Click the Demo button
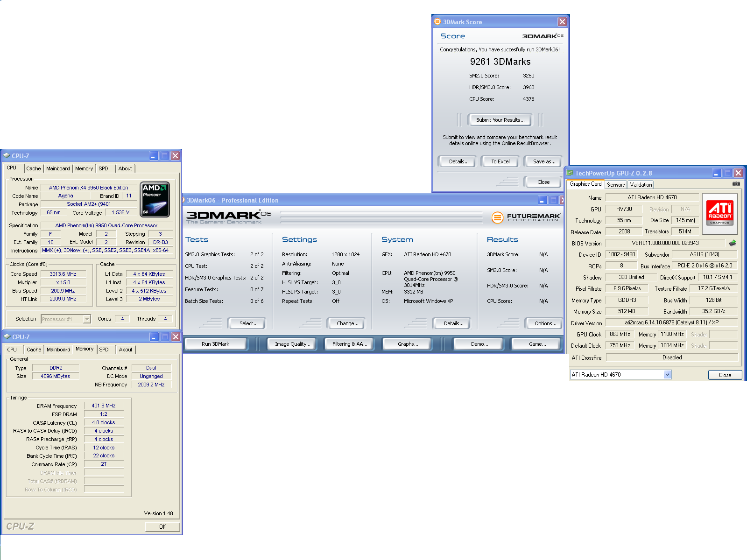This screenshot has height=560, width=747. (479, 344)
